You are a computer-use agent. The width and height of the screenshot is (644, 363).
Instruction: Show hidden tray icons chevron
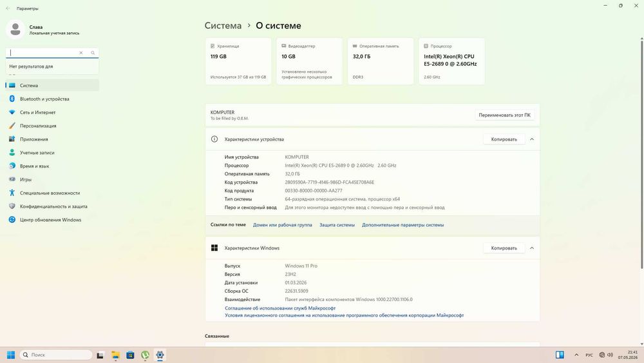point(576,355)
